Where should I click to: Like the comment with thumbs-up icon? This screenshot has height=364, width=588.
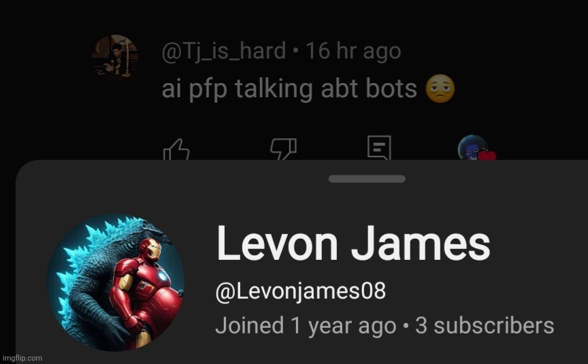click(176, 150)
